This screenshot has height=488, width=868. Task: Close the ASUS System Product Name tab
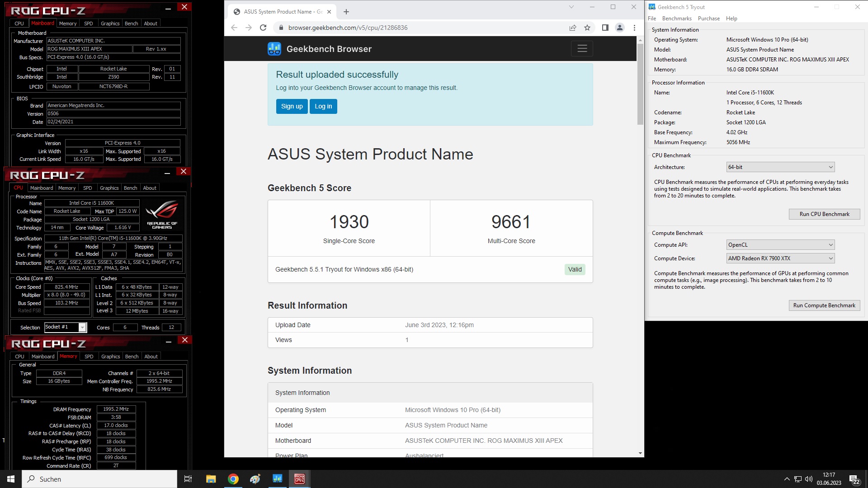point(329,12)
